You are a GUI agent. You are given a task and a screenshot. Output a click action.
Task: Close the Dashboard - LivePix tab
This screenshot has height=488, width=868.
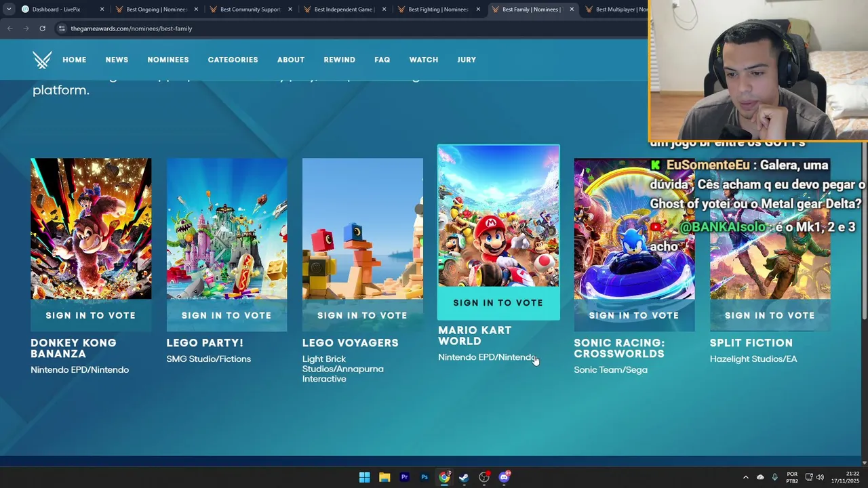click(102, 9)
